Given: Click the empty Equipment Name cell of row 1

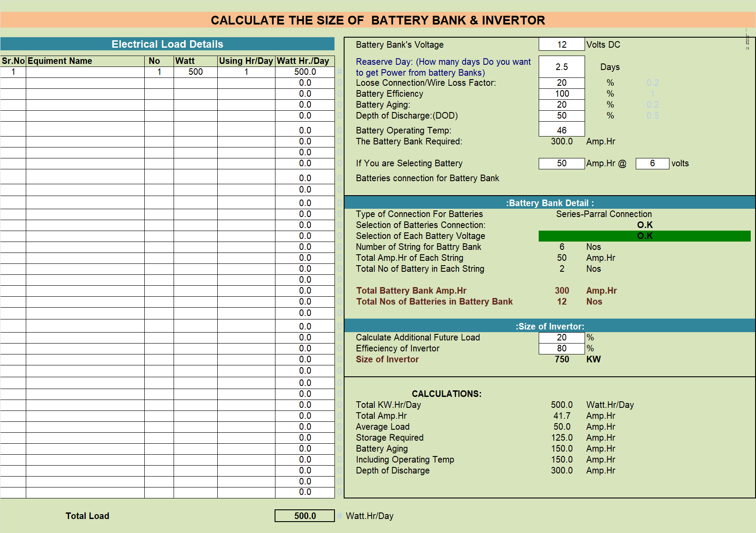Looking at the screenshot, I should (x=85, y=72).
